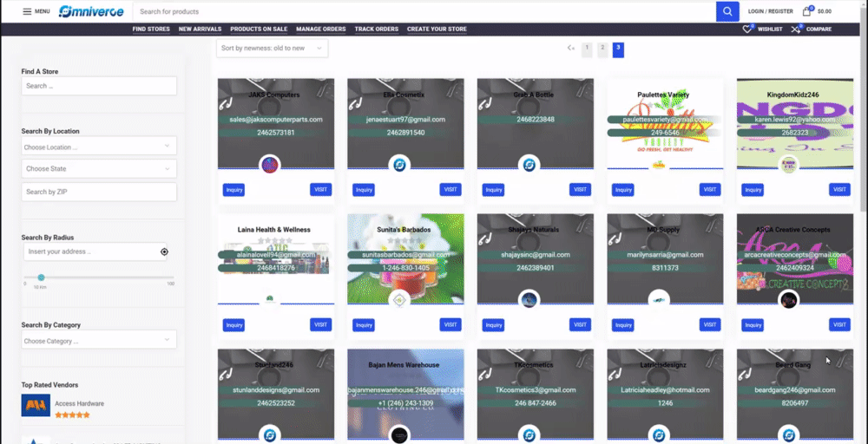The width and height of the screenshot is (868, 444).
Task: Click Inquiry on Sunita's Barbados card
Action: [x=364, y=325]
